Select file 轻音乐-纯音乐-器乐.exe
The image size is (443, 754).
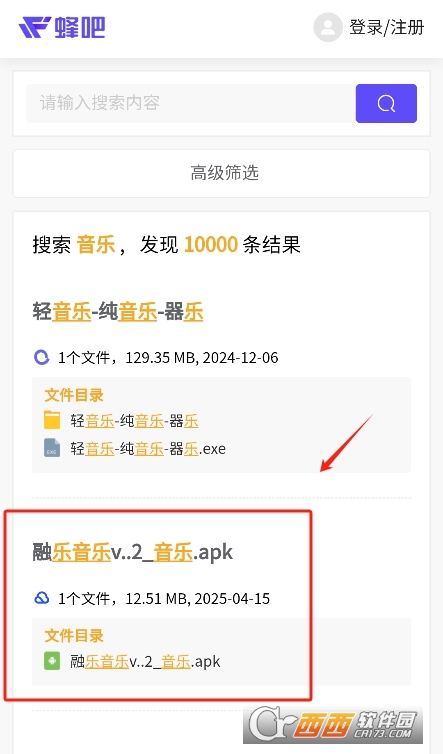(148, 449)
